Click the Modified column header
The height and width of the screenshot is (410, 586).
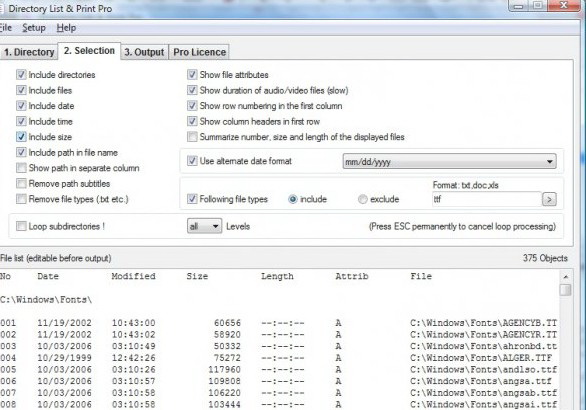click(x=133, y=276)
